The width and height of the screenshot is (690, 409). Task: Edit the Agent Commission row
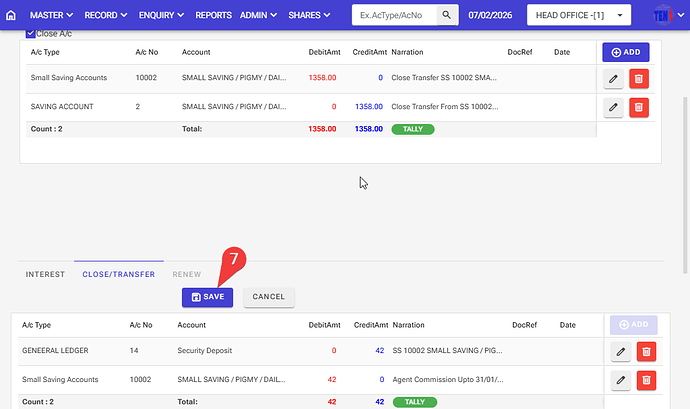(620, 380)
